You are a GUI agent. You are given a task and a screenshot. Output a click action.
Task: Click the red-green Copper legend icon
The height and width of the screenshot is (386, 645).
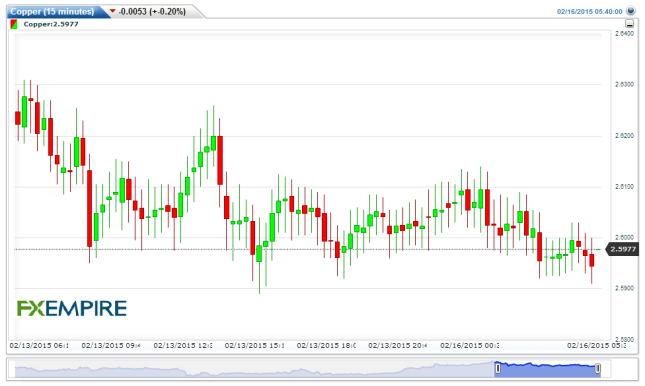(x=14, y=24)
